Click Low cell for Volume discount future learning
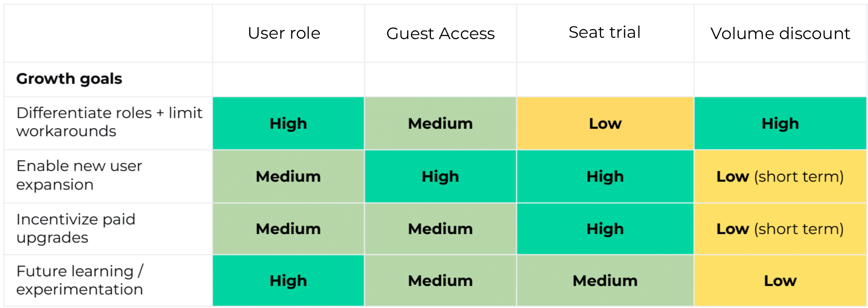868x308 pixels. 780,281
